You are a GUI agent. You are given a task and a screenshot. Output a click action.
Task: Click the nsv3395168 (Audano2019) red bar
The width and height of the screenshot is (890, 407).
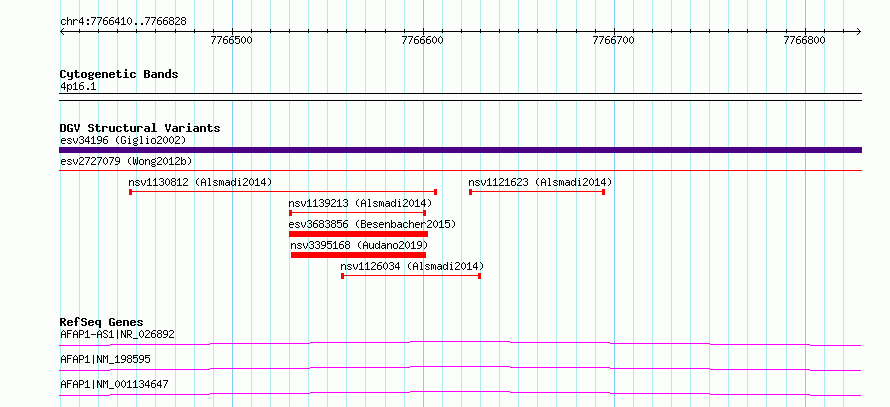(x=358, y=255)
